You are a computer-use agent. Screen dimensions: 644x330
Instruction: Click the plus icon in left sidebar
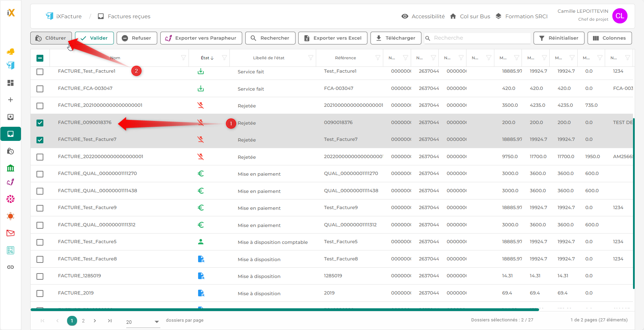11,100
